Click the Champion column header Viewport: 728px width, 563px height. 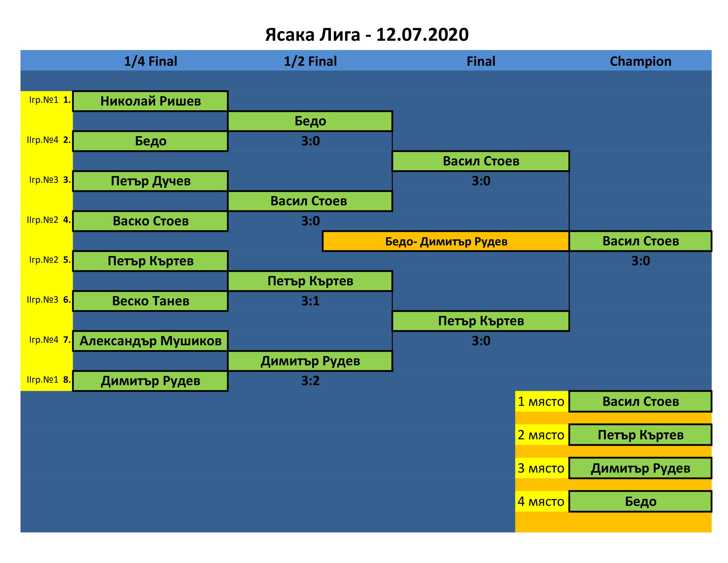point(640,61)
